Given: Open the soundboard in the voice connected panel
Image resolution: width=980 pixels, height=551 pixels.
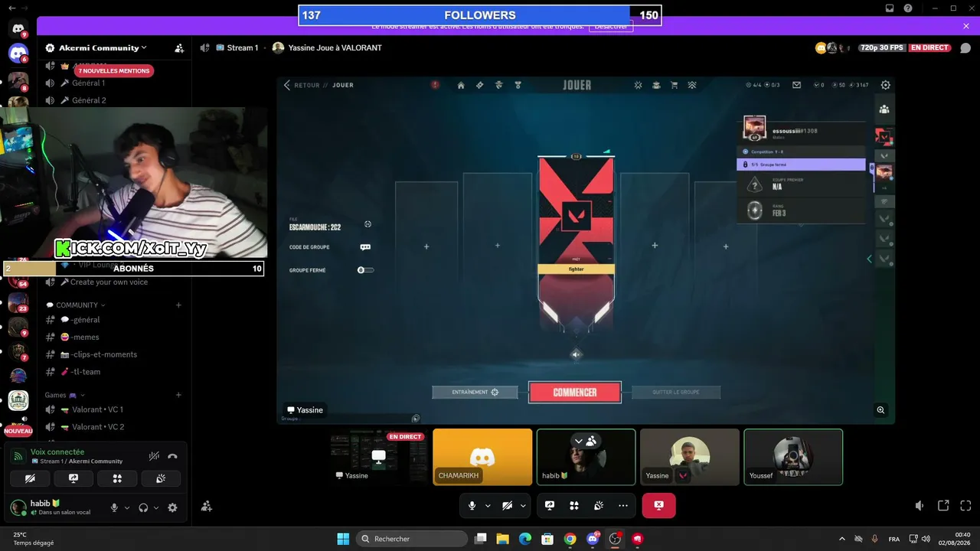Looking at the screenshot, I should pos(161,478).
